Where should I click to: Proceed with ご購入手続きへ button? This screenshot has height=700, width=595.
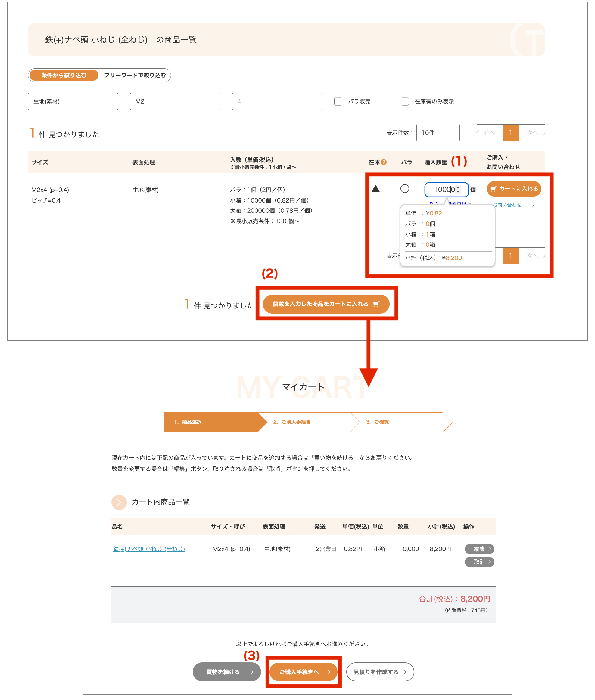[303, 672]
